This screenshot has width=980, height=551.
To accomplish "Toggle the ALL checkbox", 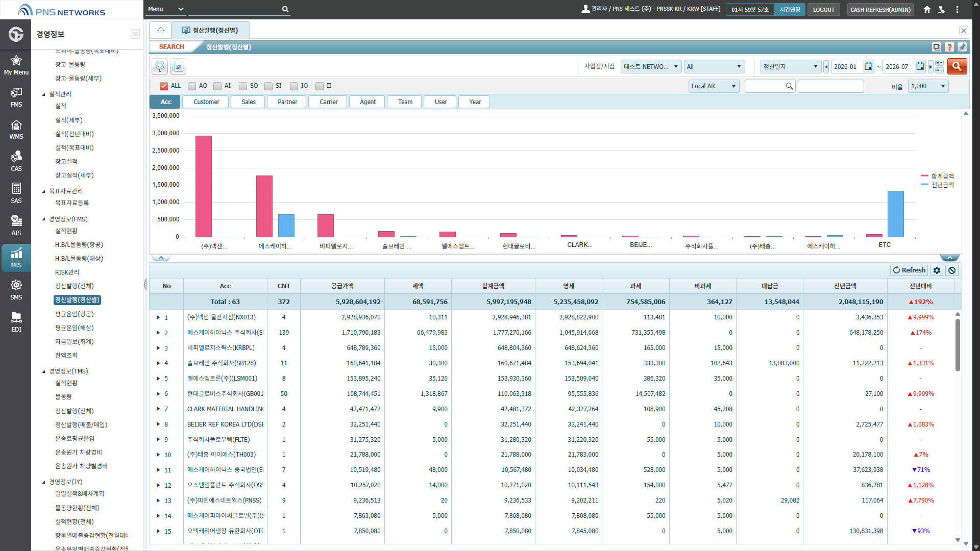I will (x=164, y=86).
